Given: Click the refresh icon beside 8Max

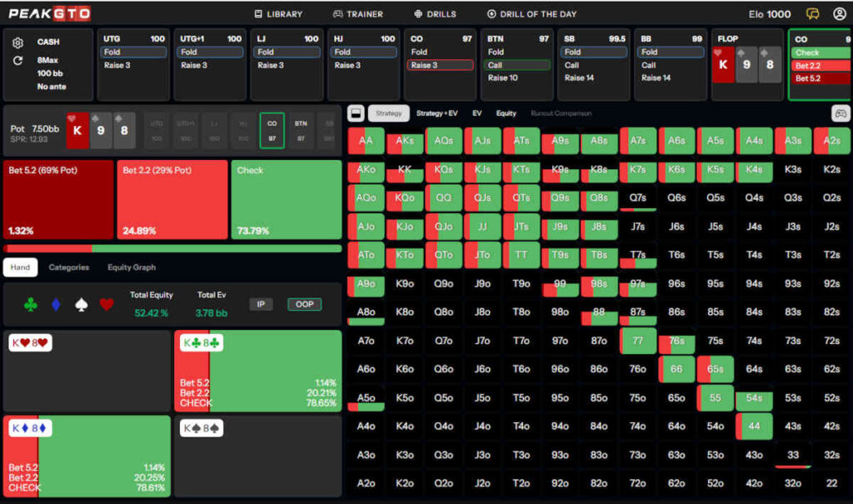Looking at the screenshot, I should [18, 61].
